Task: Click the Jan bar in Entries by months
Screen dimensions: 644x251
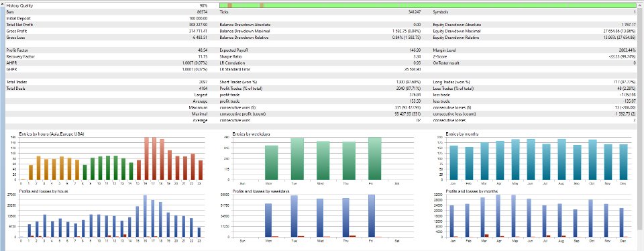Action: [x=454, y=162]
